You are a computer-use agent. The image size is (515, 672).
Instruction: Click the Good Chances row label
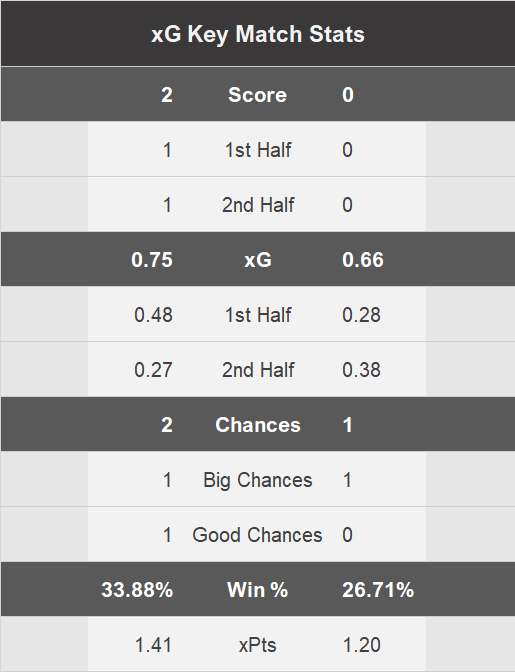258,535
